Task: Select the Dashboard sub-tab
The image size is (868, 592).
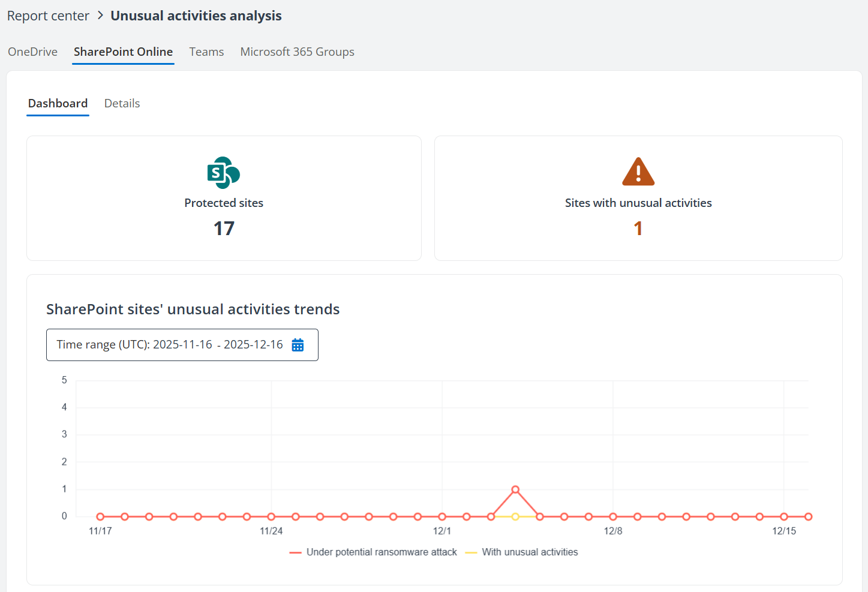Action: 58,103
